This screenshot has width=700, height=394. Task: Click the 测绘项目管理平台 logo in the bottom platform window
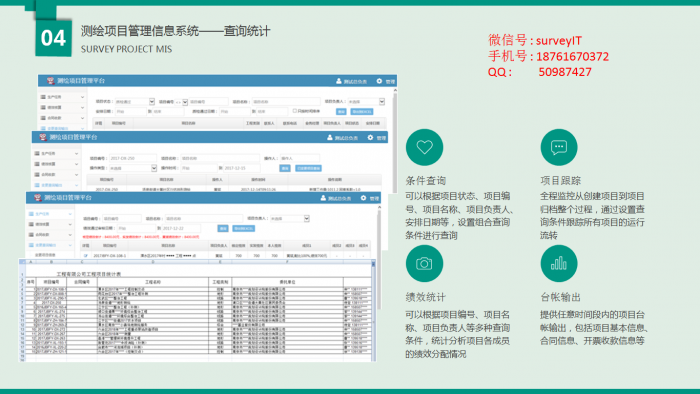pos(38,198)
